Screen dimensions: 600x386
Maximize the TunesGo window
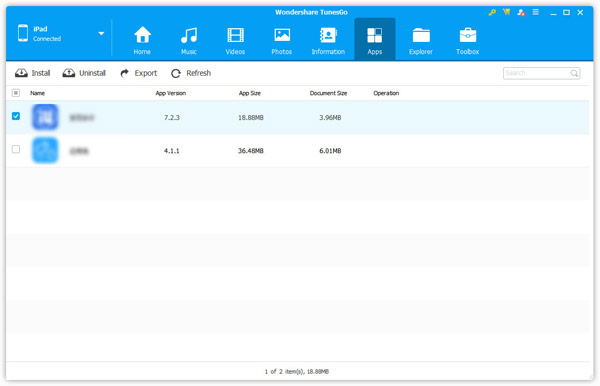pos(566,13)
